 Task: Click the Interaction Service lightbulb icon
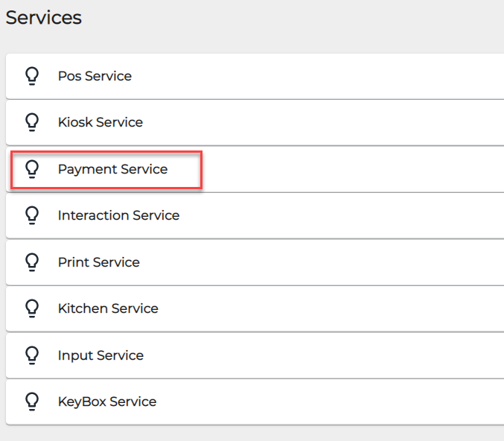click(32, 215)
